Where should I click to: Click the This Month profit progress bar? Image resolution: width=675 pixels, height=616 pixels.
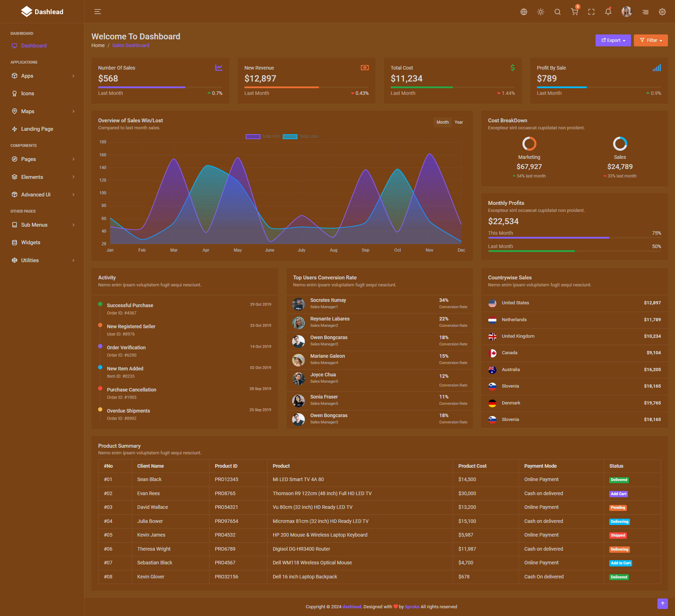point(548,238)
